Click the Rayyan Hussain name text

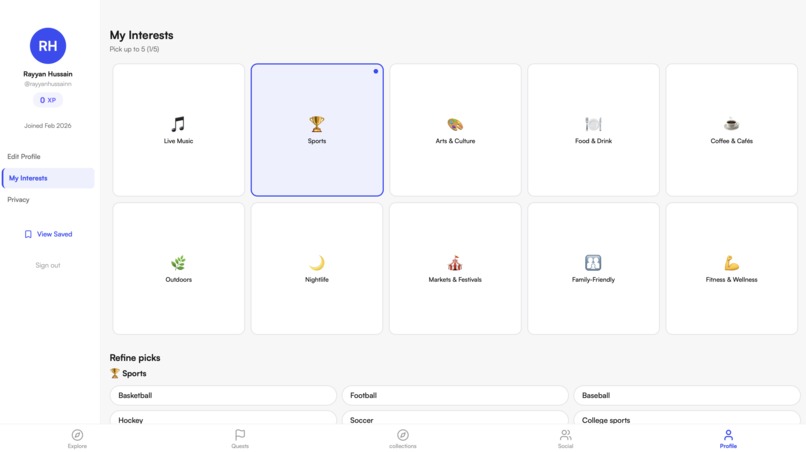click(48, 74)
